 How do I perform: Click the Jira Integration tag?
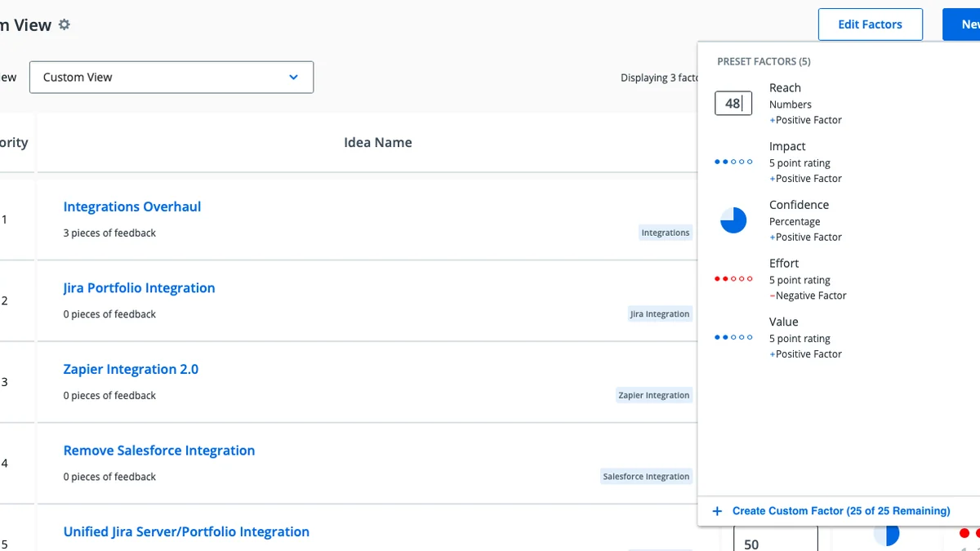coord(660,313)
